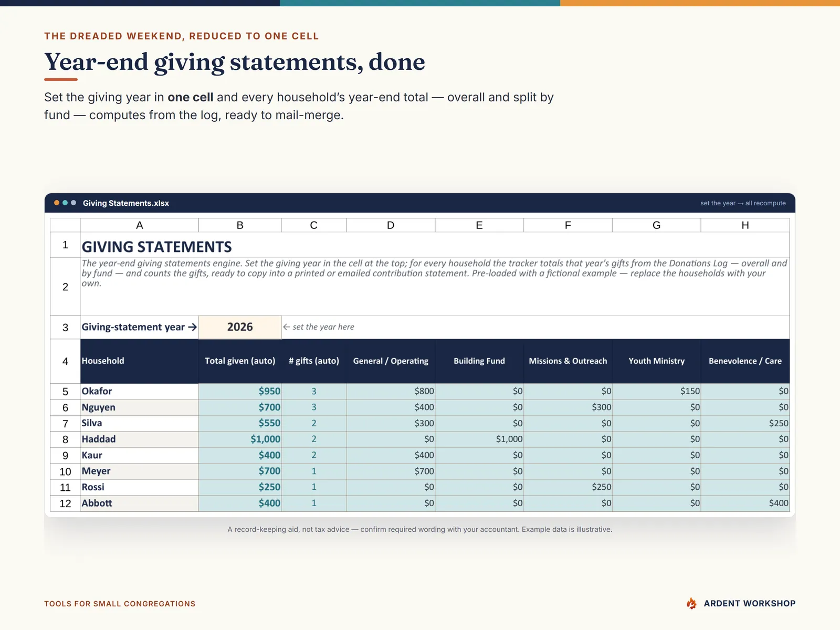Viewport: 840px width, 630px height.
Task: Click the Giving Statements.xlsx window title
Action: [x=126, y=203]
